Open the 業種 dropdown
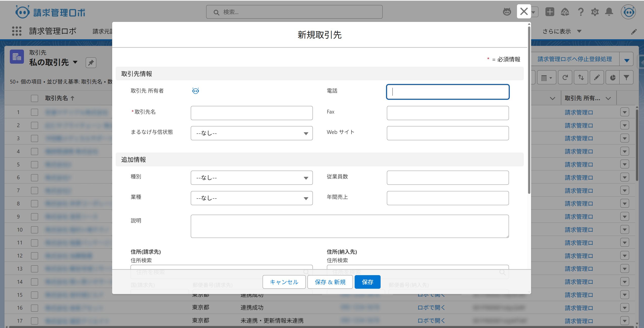The width and height of the screenshot is (644, 328). tap(252, 198)
